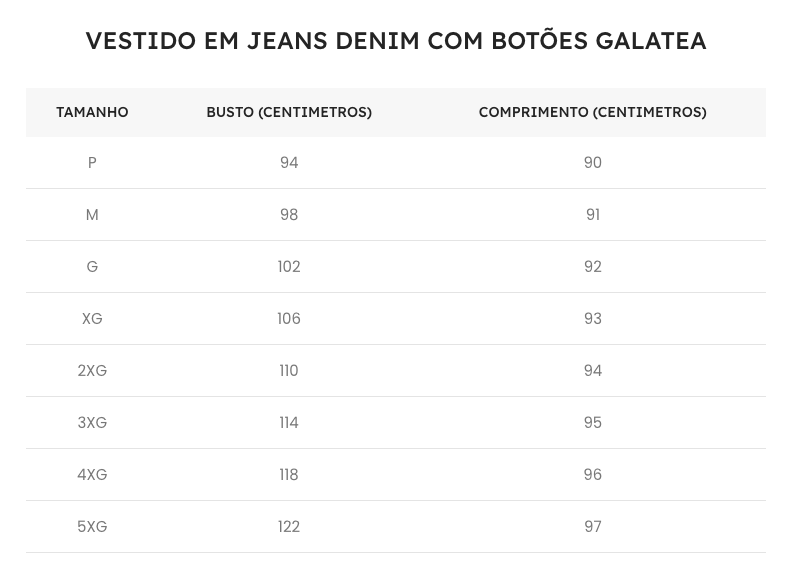Click the 2XG size label
This screenshot has height=575, width=791.
tap(92, 371)
